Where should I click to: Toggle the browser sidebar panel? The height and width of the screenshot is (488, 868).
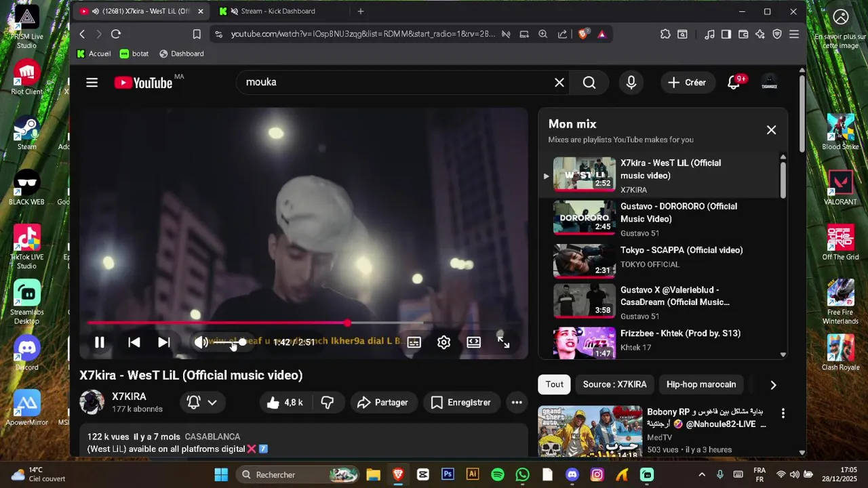pos(726,34)
